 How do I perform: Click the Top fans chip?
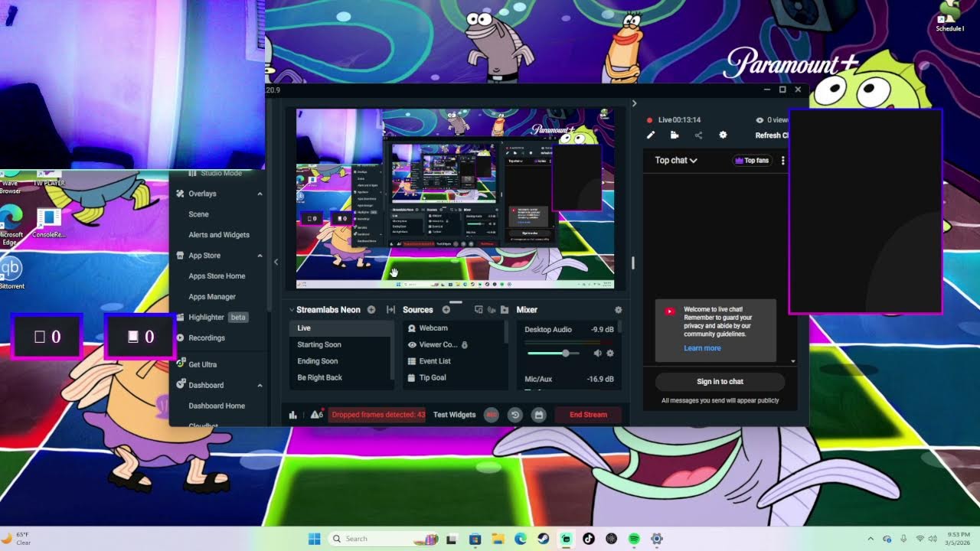(751, 161)
